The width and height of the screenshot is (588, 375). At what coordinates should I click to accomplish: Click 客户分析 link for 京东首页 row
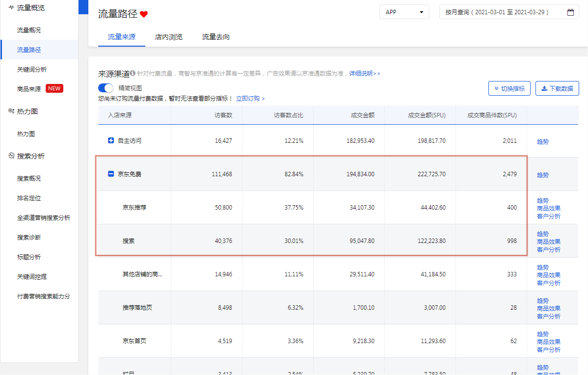coord(549,350)
